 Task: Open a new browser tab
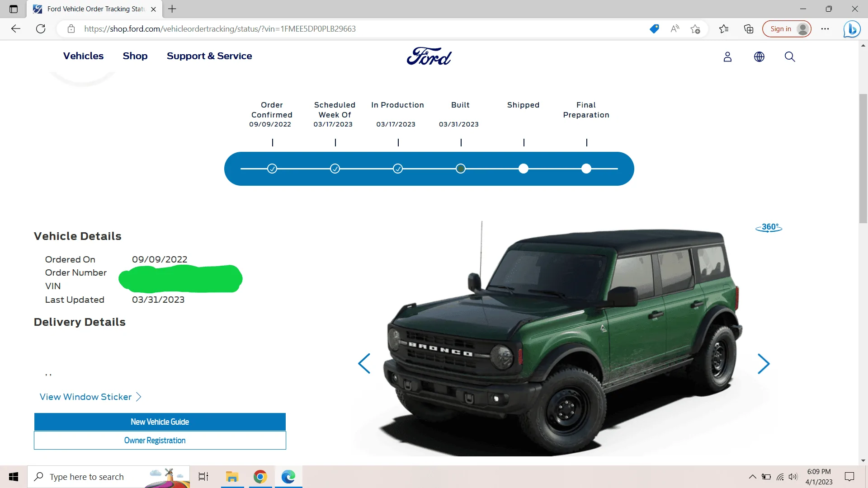pos(172,9)
